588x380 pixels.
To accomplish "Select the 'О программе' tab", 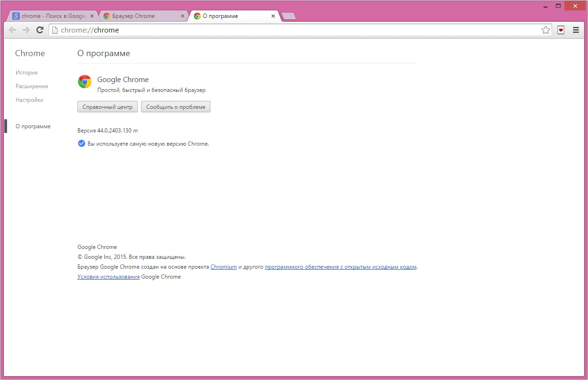I will click(235, 16).
